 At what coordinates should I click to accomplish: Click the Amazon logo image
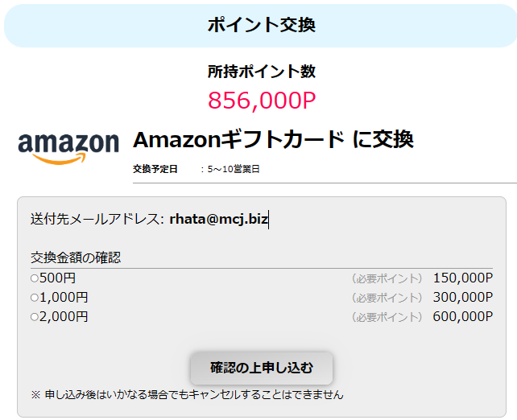point(68,147)
